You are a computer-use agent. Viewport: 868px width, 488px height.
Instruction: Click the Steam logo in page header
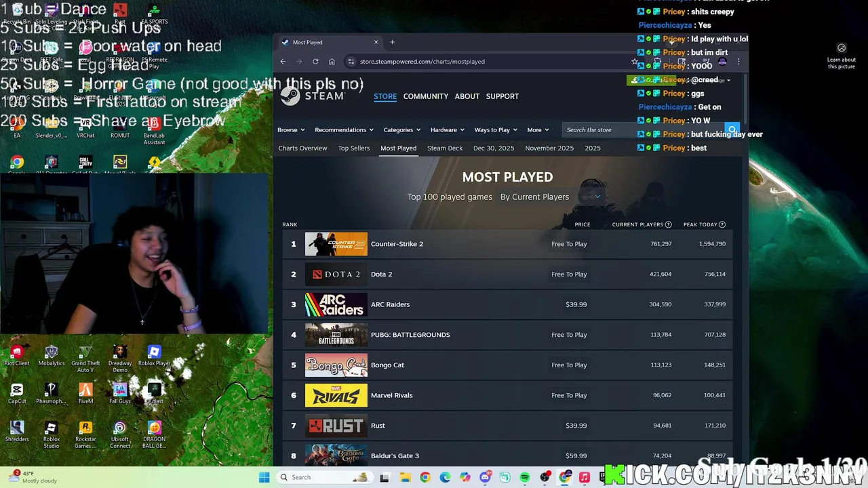click(x=313, y=96)
